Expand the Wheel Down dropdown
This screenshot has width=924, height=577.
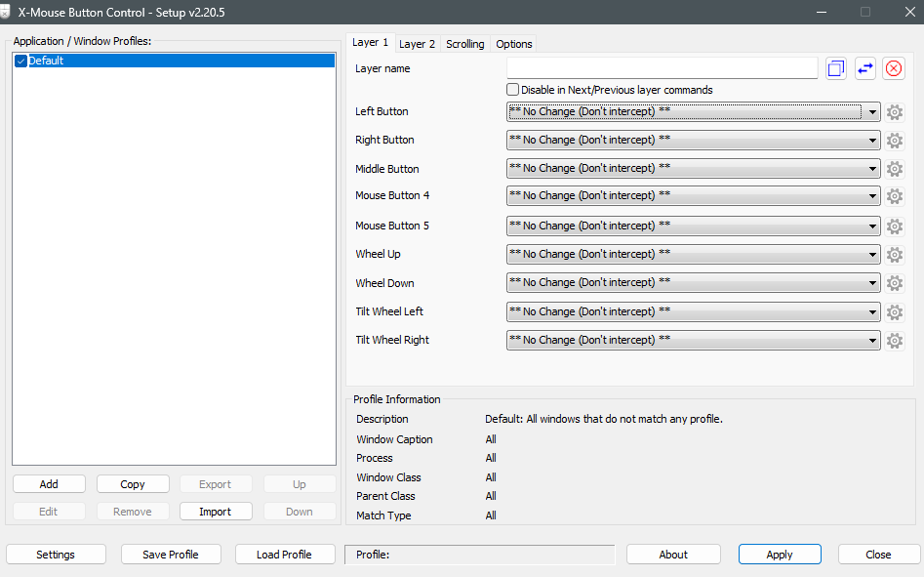(x=693, y=283)
